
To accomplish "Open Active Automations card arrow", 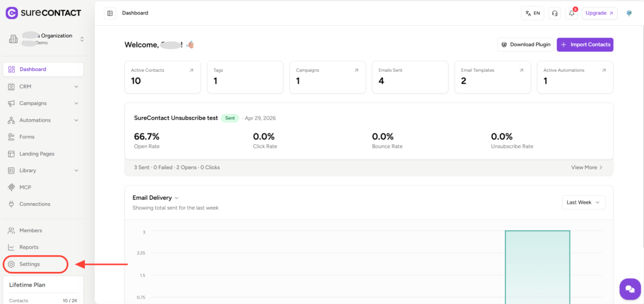I will click(x=604, y=70).
